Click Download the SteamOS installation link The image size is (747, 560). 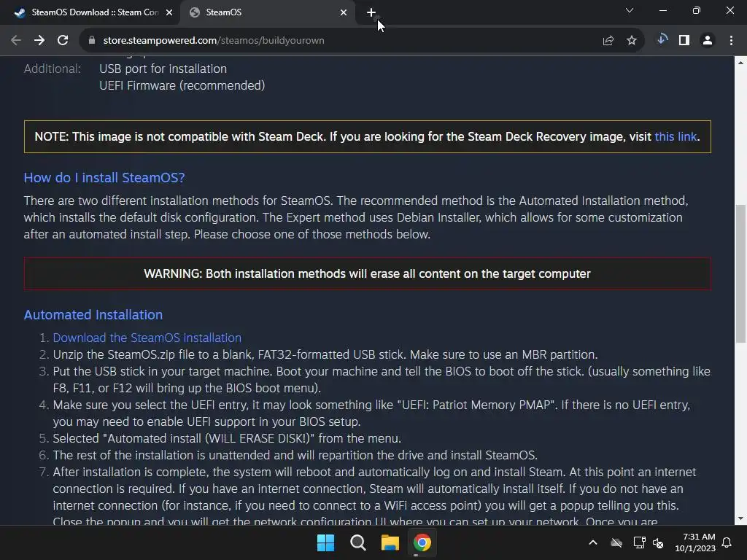coord(147,338)
